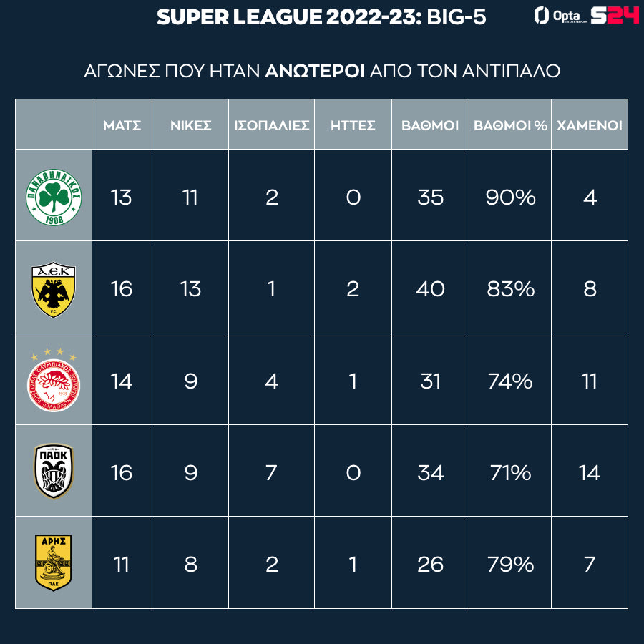Image resolution: width=644 pixels, height=644 pixels.
Task: Click Aris's 79% percentage cell
Action: (510, 564)
